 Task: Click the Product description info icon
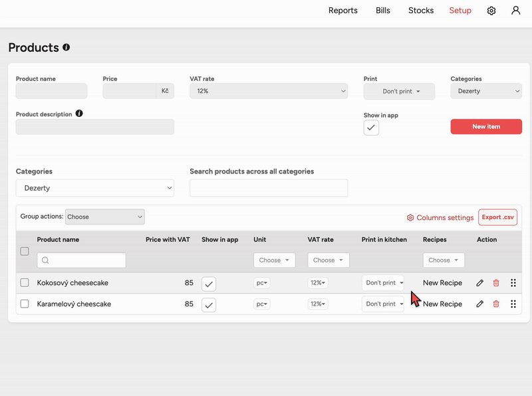tap(79, 114)
